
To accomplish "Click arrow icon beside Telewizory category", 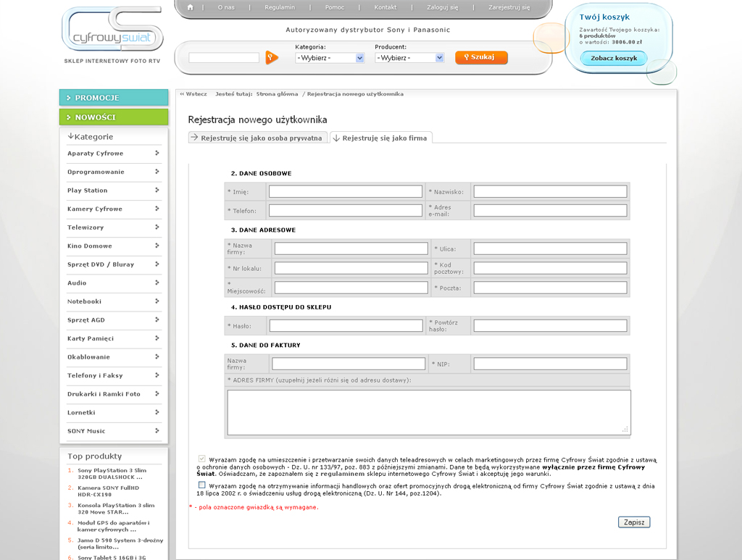I will 157,227.
